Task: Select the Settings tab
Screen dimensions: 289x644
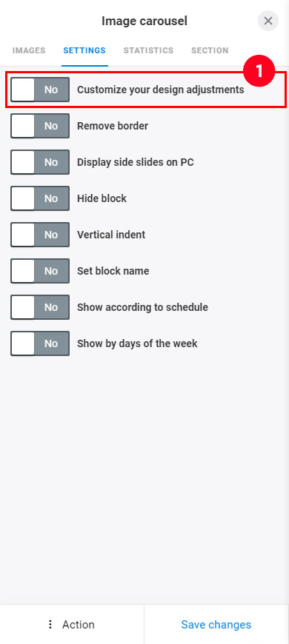Action: click(x=84, y=50)
